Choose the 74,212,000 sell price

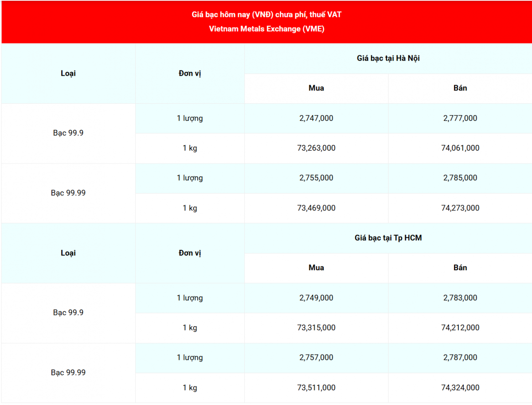coord(460,328)
